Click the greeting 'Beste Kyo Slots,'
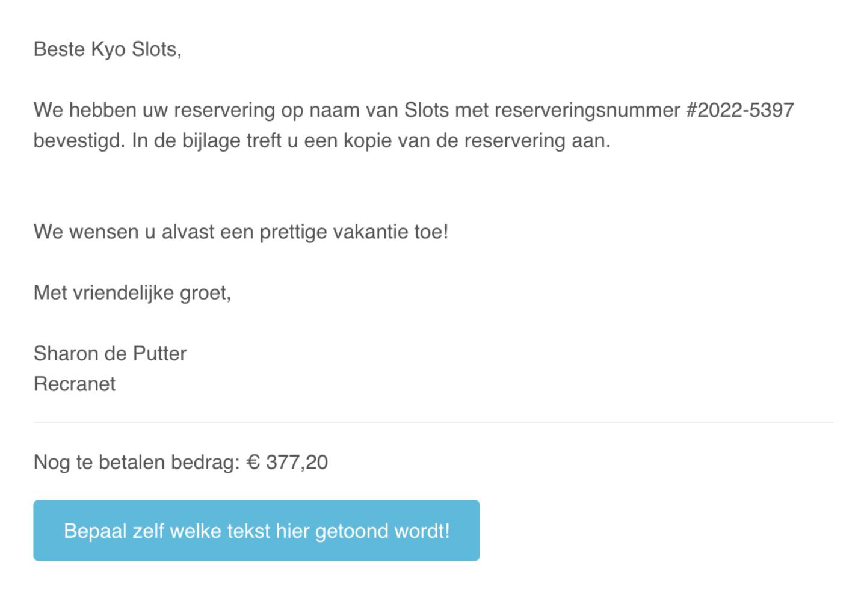 (x=108, y=49)
